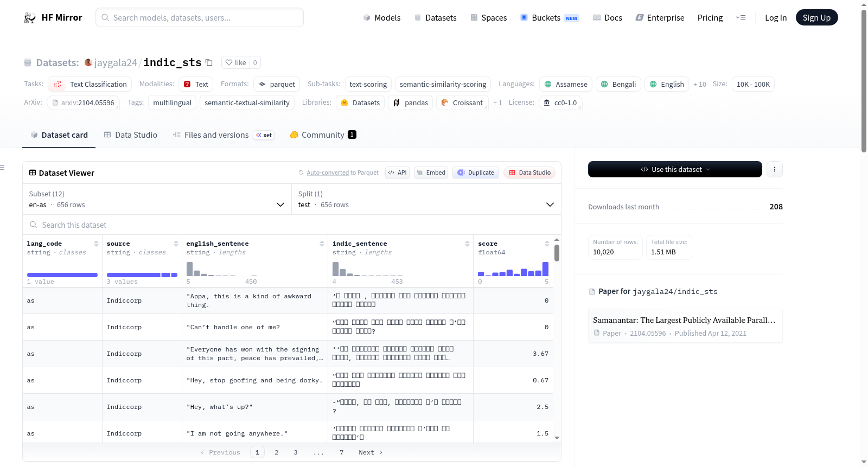
Task: Open the cc0-1.0 license tag
Action: [x=560, y=103]
